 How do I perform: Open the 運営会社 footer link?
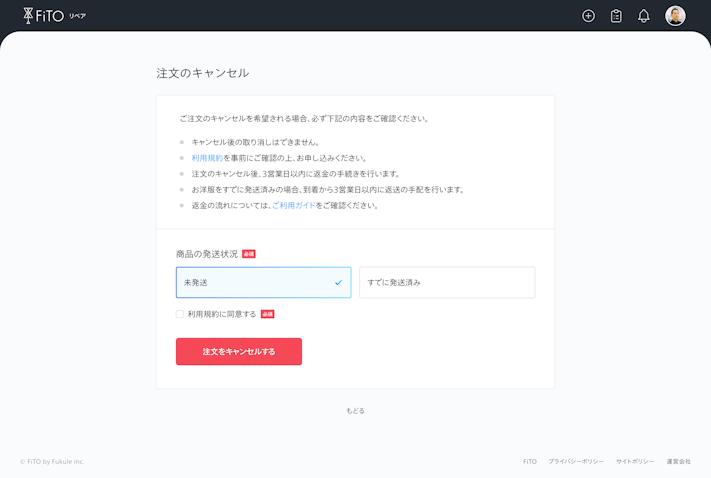678,462
